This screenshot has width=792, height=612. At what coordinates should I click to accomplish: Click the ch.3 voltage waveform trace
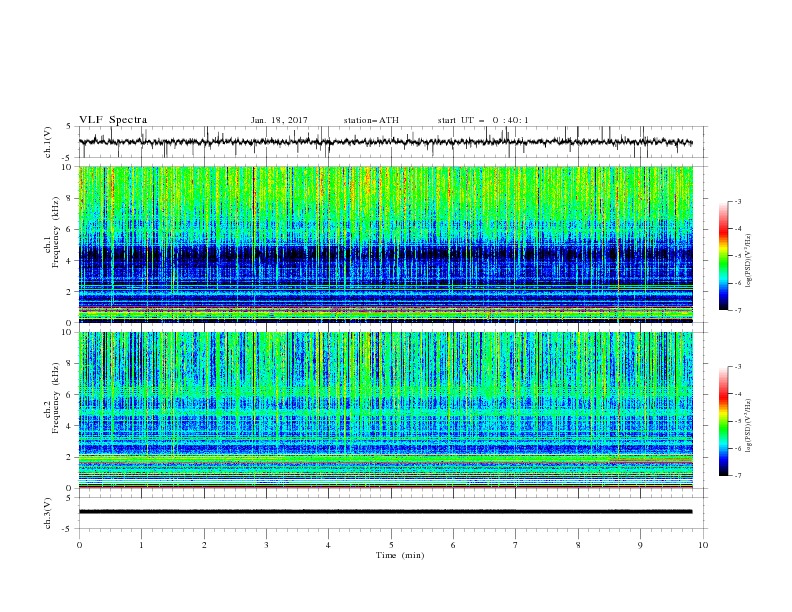385,512
